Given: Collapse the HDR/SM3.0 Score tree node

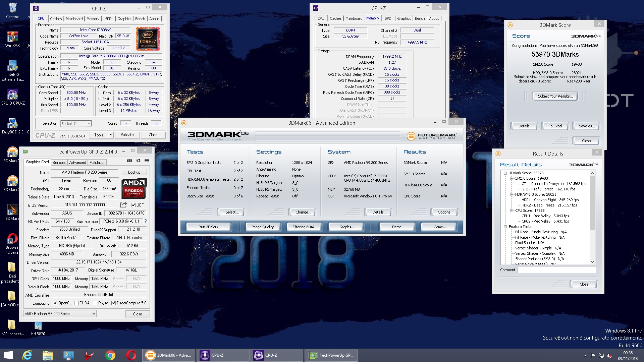Looking at the screenshot, I should (512, 195).
